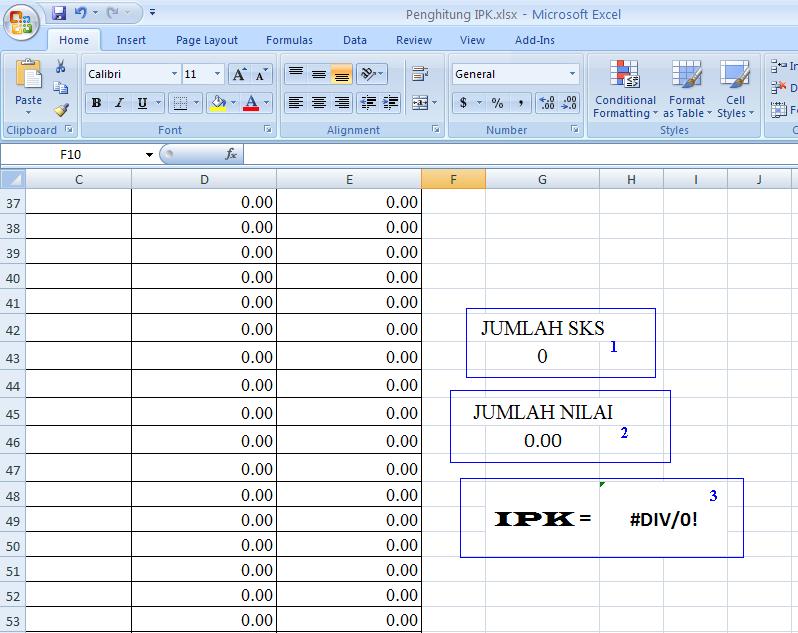
Task: Decrease font size with Shrink Font
Action: (262, 74)
